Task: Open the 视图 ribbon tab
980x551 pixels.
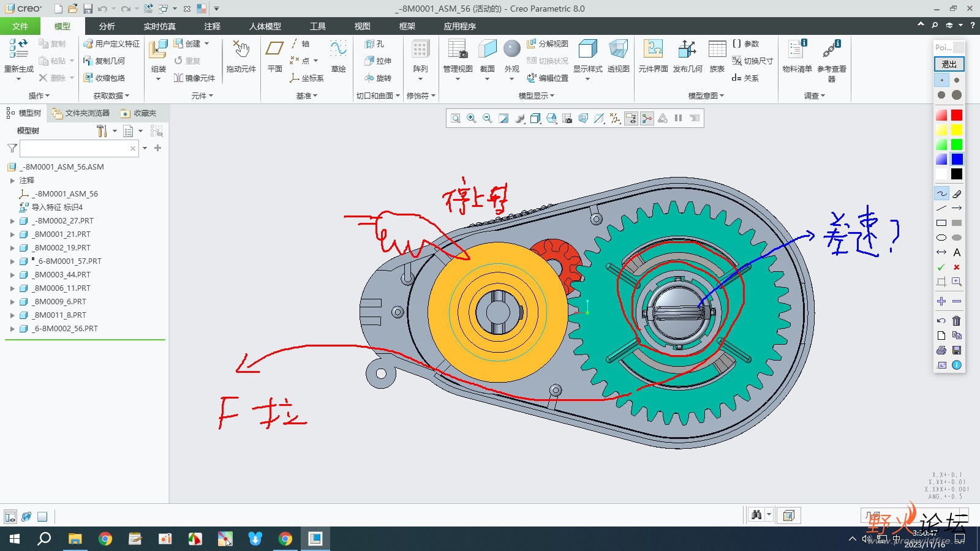Action: (362, 26)
